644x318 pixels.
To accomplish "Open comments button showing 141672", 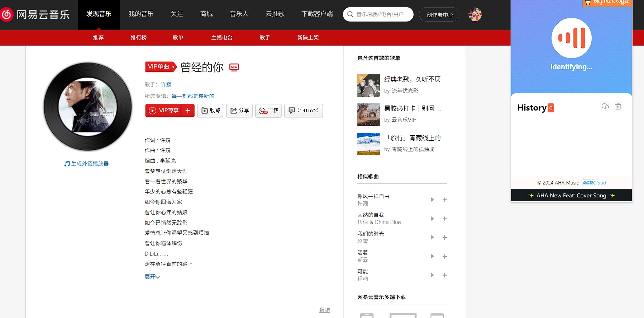I will (304, 111).
